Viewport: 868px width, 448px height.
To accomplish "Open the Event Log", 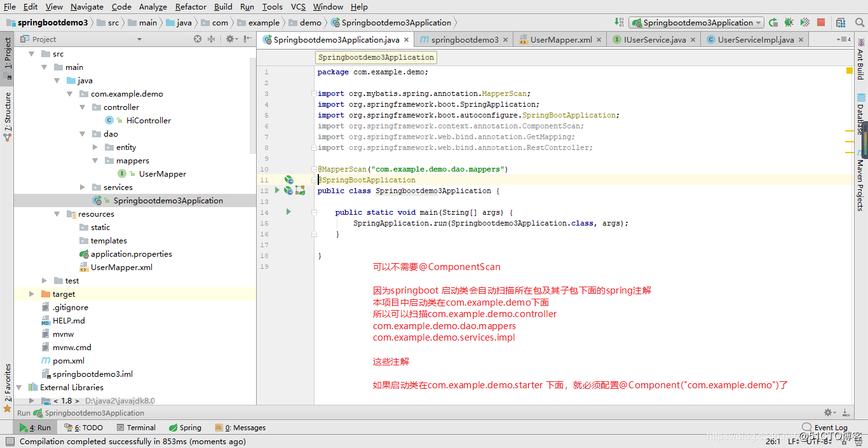I will [825, 428].
